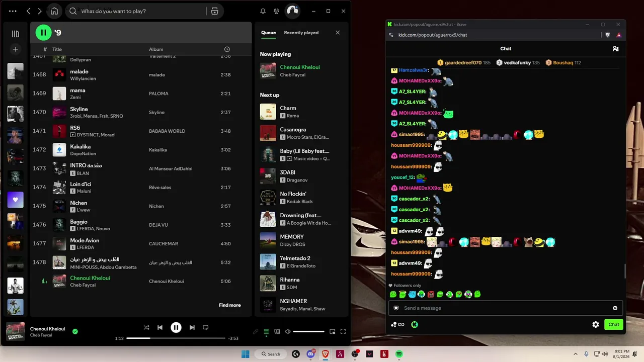Click the Kick chat address bar URL
This screenshot has width=644, height=362.
[433, 35]
